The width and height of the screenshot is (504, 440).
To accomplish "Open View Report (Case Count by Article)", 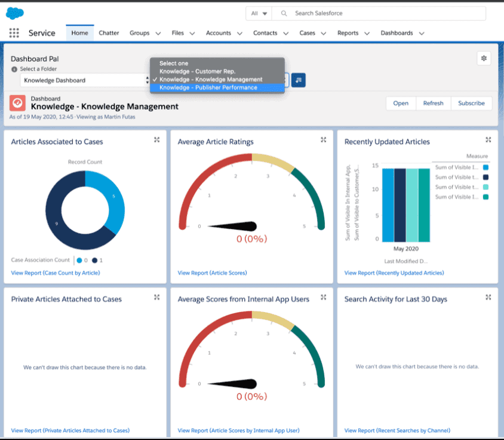I will (56, 273).
